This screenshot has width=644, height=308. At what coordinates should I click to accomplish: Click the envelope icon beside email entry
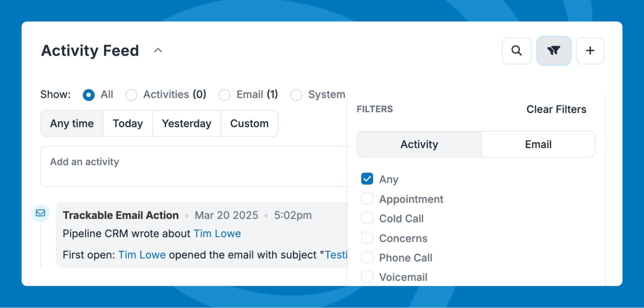pyautogui.click(x=41, y=213)
